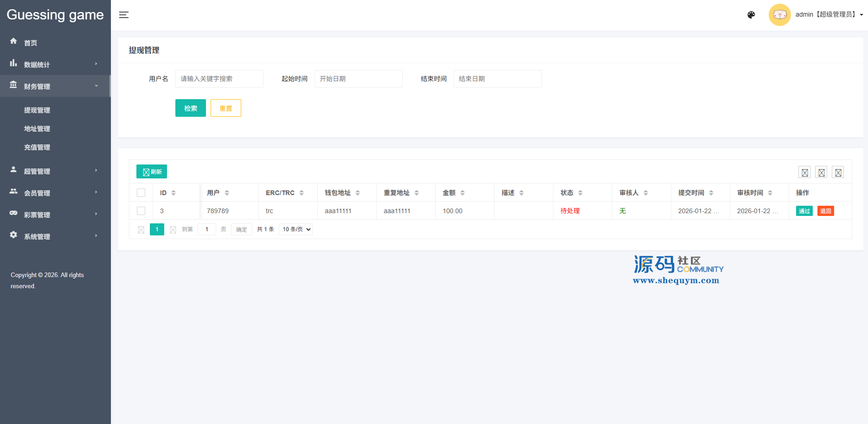Click the bar chart icon for 数据统计
The width and height of the screenshot is (868, 424).
(13, 63)
